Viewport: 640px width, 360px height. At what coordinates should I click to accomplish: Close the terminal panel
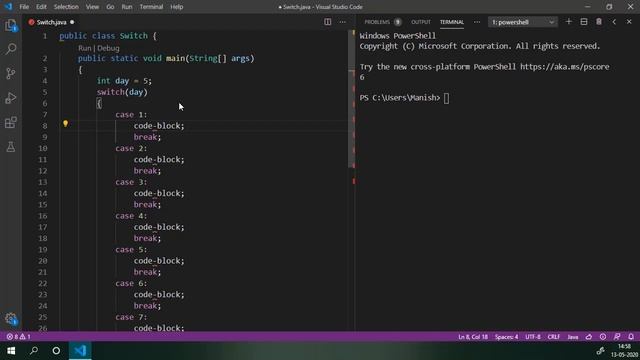(629, 22)
